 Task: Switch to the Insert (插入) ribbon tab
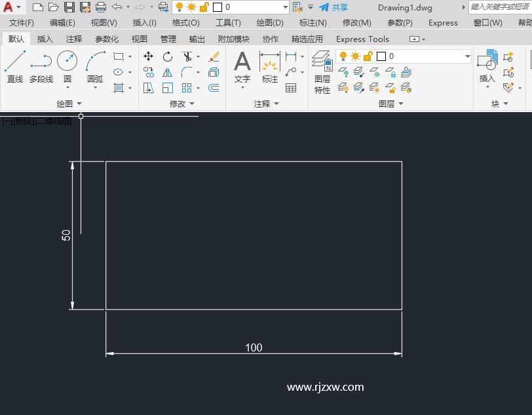[x=45, y=39]
